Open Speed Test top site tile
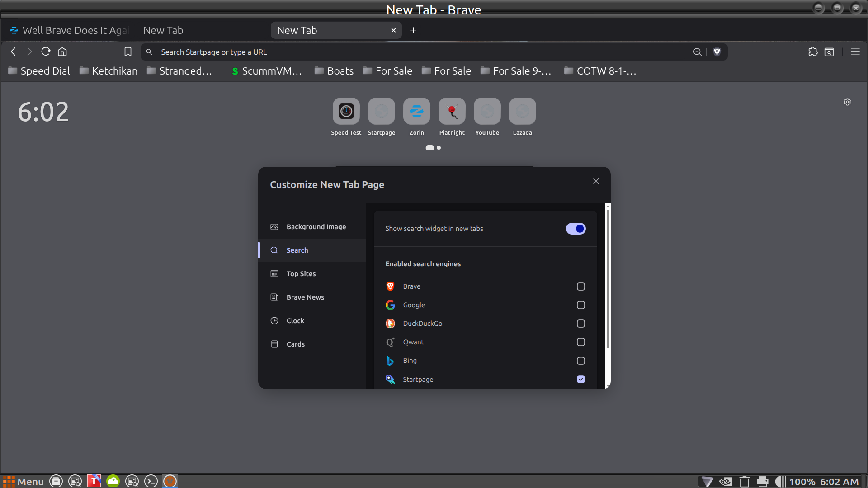This screenshot has height=488, width=868. (346, 112)
